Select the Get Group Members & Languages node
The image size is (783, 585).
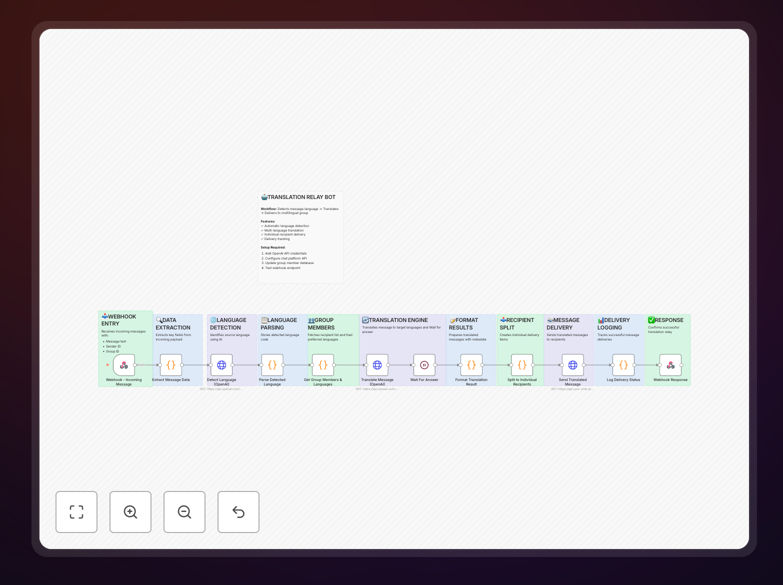tap(323, 365)
